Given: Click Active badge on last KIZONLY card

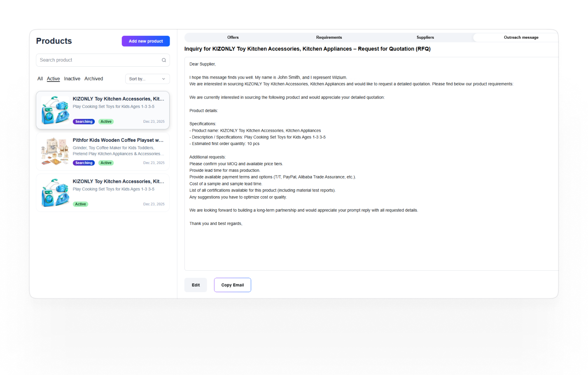Looking at the screenshot, I should pyautogui.click(x=81, y=204).
